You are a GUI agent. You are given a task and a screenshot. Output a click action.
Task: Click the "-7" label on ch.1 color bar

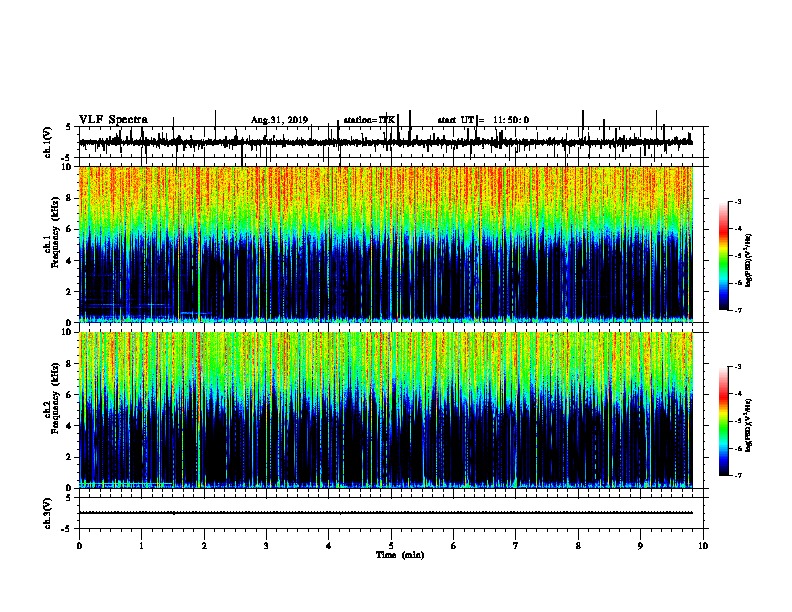[x=737, y=311]
